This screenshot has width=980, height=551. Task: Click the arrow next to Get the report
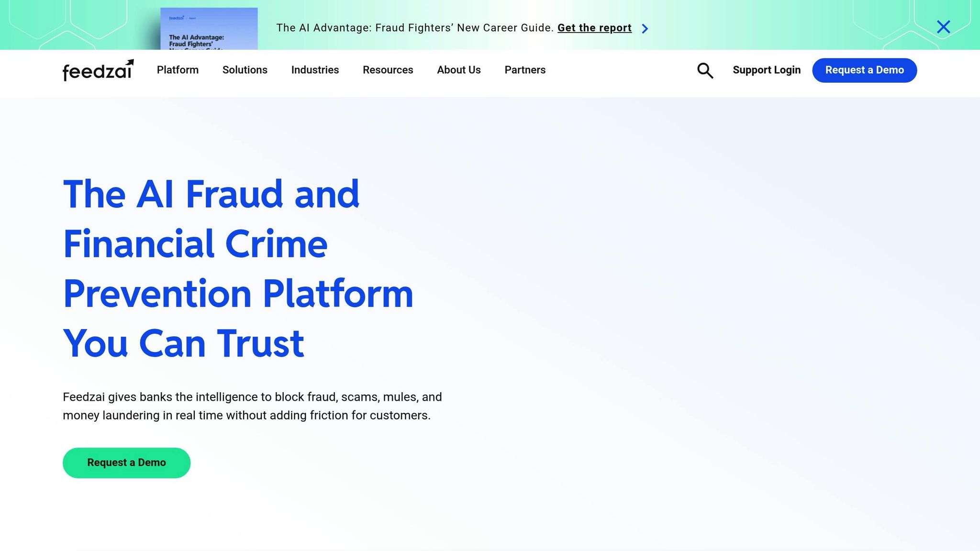[x=645, y=29]
